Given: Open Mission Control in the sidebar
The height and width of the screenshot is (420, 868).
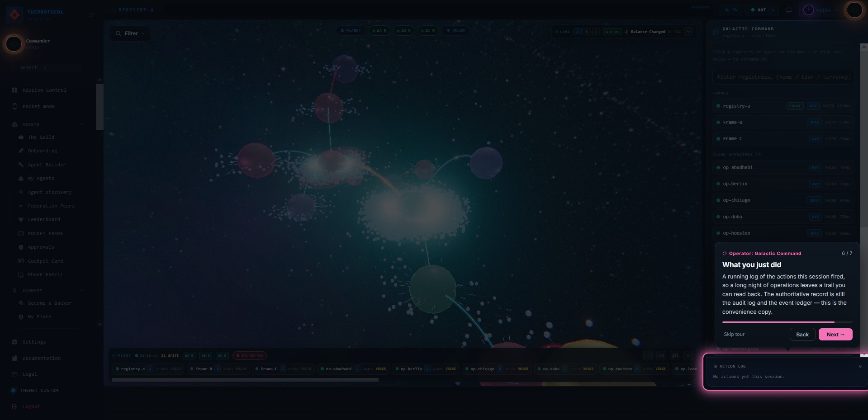Looking at the screenshot, I should point(44,90).
